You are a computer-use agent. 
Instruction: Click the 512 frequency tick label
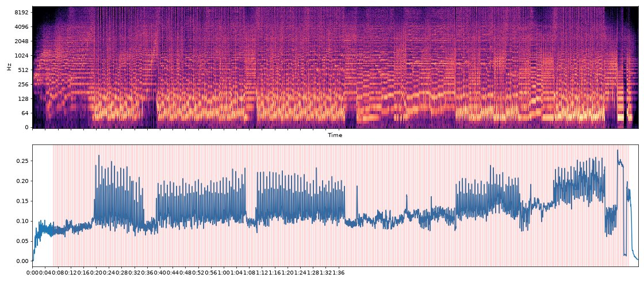23,70
